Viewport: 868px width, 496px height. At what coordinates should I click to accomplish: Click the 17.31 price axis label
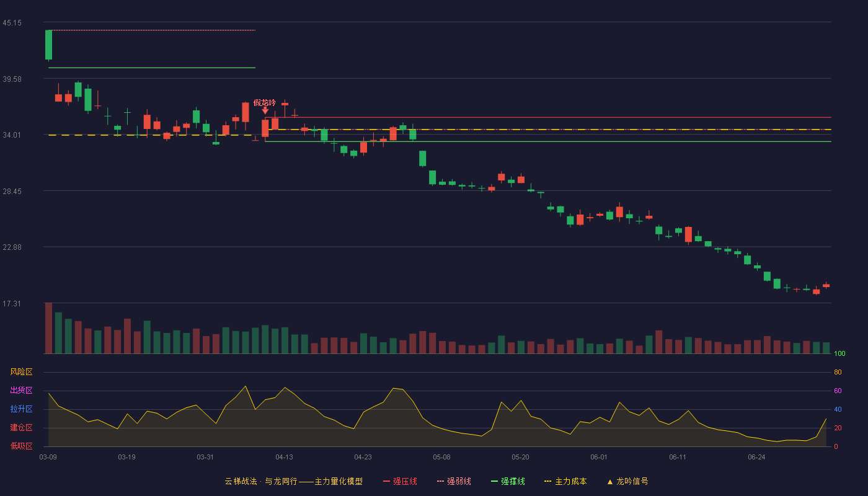pyautogui.click(x=12, y=304)
